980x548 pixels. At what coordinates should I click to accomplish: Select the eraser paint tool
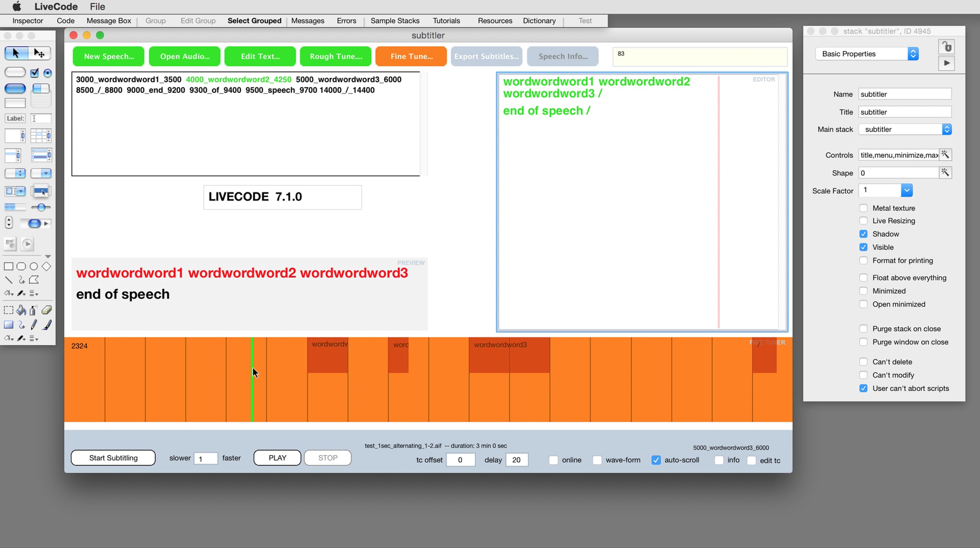pyautogui.click(x=47, y=311)
